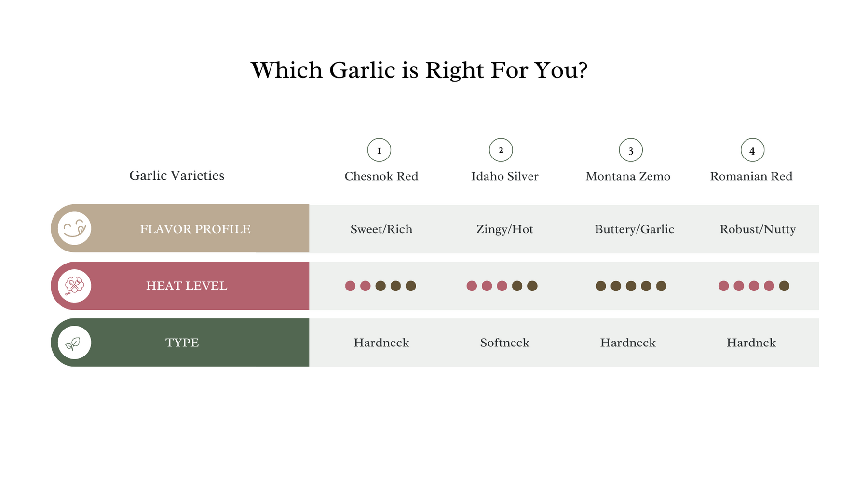Click the garlic heat level icon
Viewport: 868px width, 488px height.
tap(74, 286)
